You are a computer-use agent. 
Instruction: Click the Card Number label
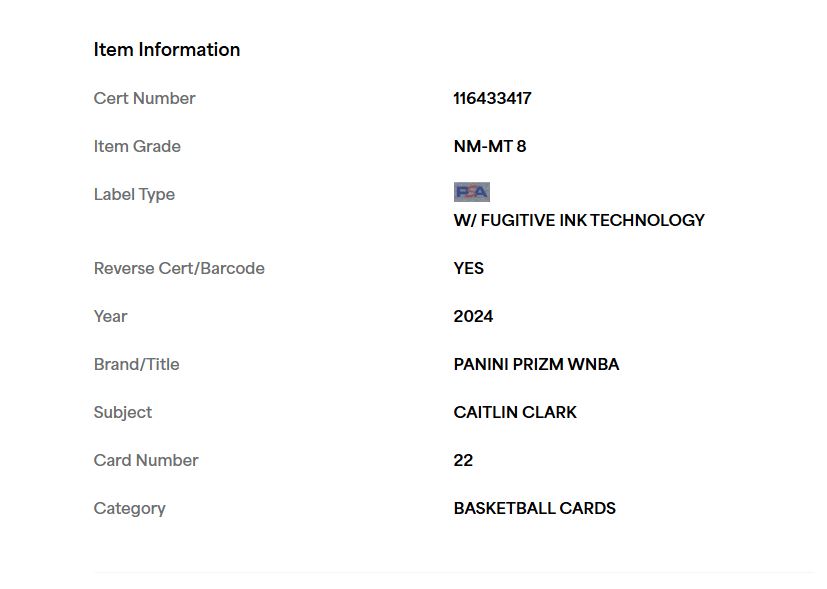pyautogui.click(x=146, y=460)
